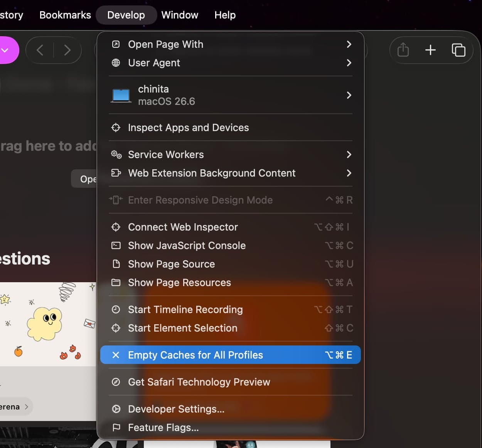Click the Share icon in Safari toolbar
This screenshot has height=448, width=482.
[403, 50]
